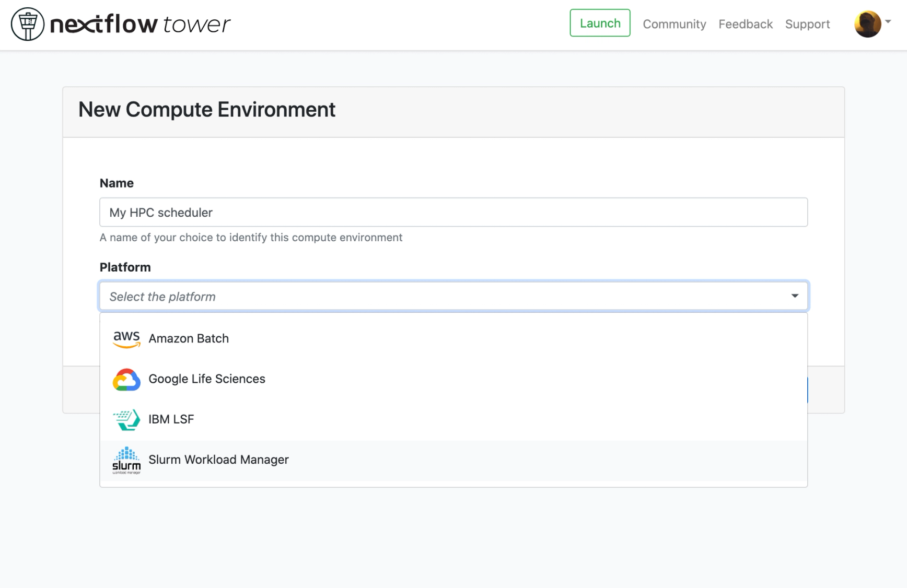Click the Slurm logo icon
Image resolution: width=907 pixels, height=588 pixels.
coord(126,460)
